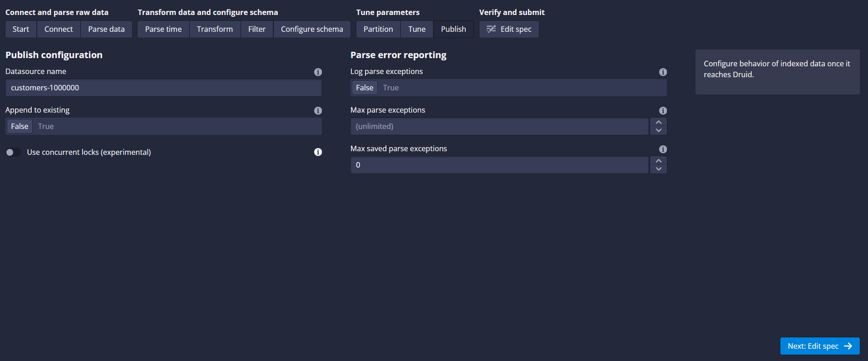Open the Parse time step
The width and height of the screenshot is (868, 361).
coord(163,29)
